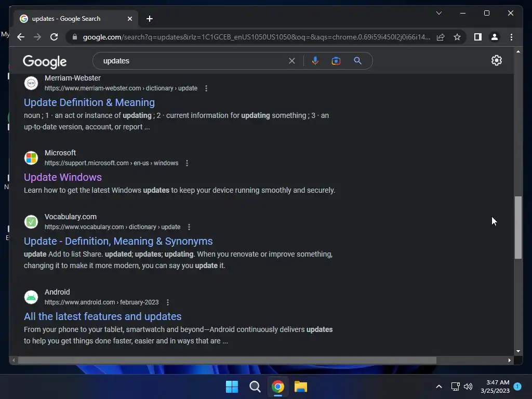Viewport: 532px width, 399px height.
Task: Submit search with magnifier icon
Action: pyautogui.click(x=357, y=61)
